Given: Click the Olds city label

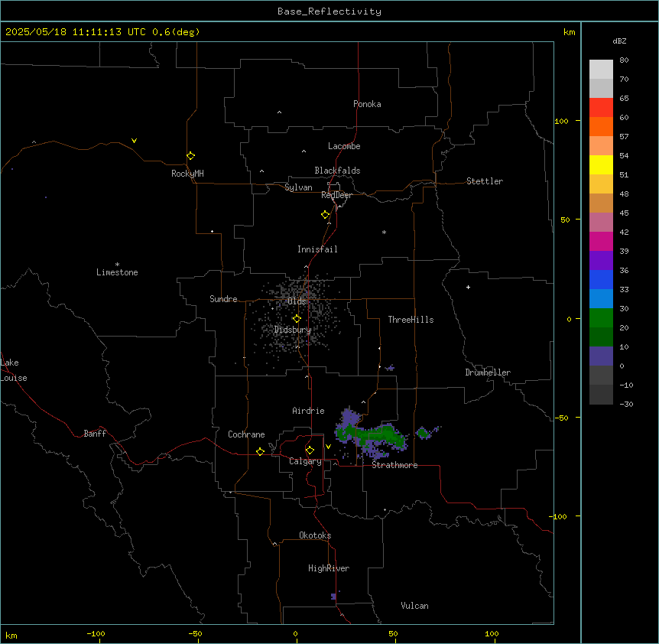Looking at the screenshot, I should pyautogui.click(x=297, y=301).
